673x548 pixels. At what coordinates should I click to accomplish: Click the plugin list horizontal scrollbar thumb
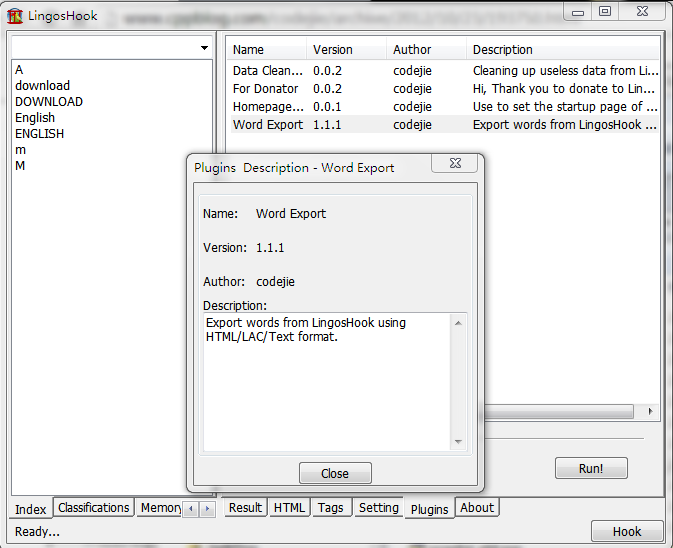(559, 411)
